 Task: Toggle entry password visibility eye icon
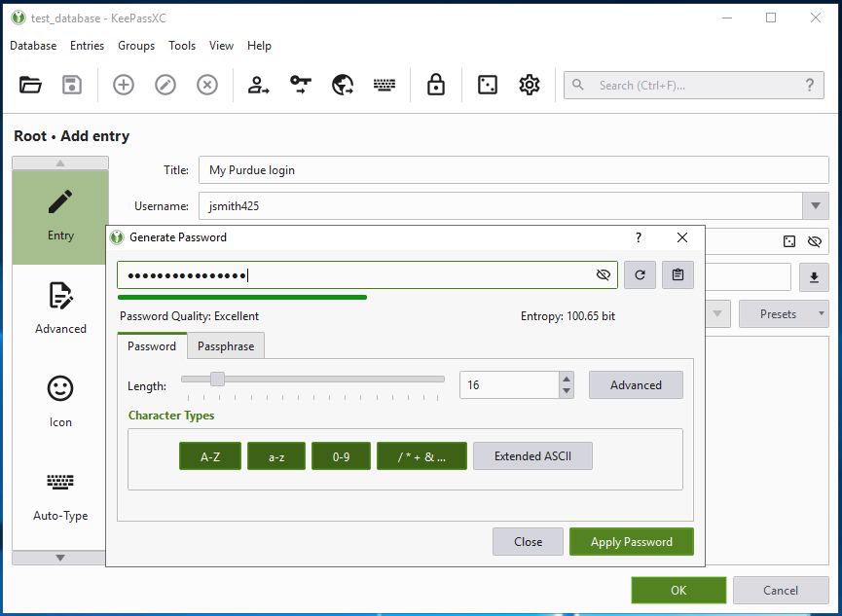(815, 241)
